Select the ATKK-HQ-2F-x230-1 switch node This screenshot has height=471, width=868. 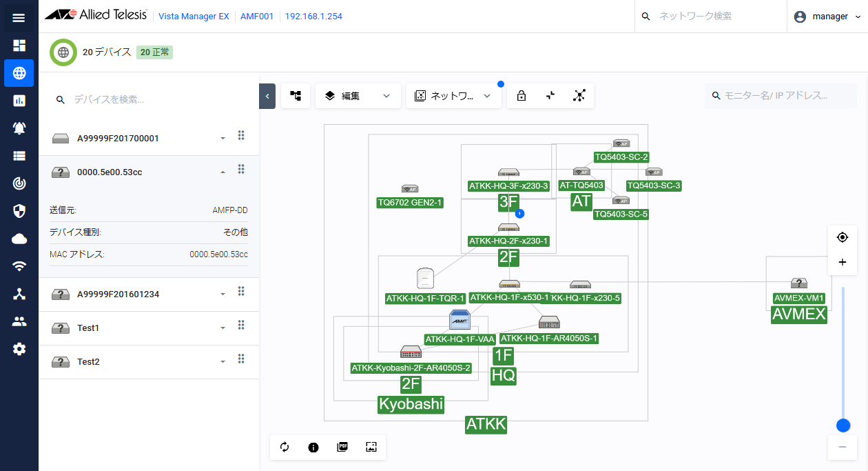click(508, 228)
